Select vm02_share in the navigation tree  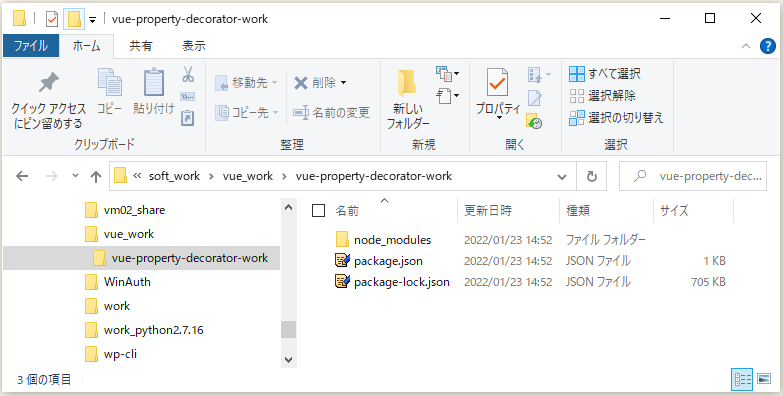click(134, 210)
